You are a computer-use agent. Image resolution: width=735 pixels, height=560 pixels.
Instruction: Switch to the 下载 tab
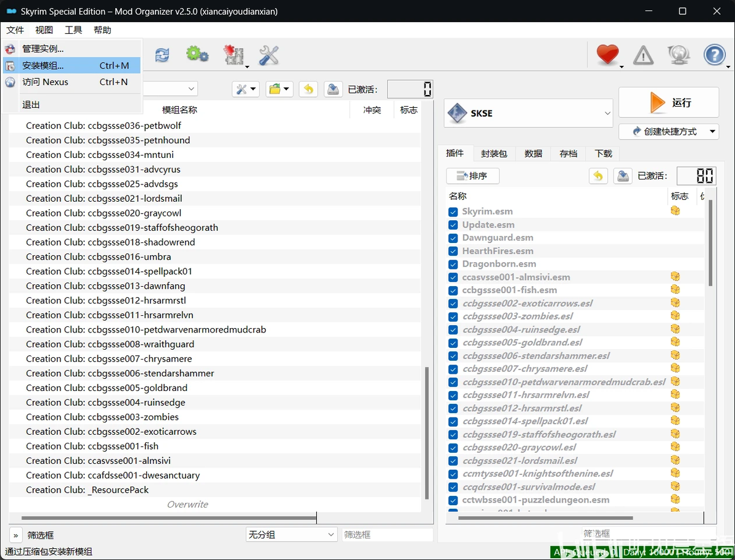click(603, 154)
